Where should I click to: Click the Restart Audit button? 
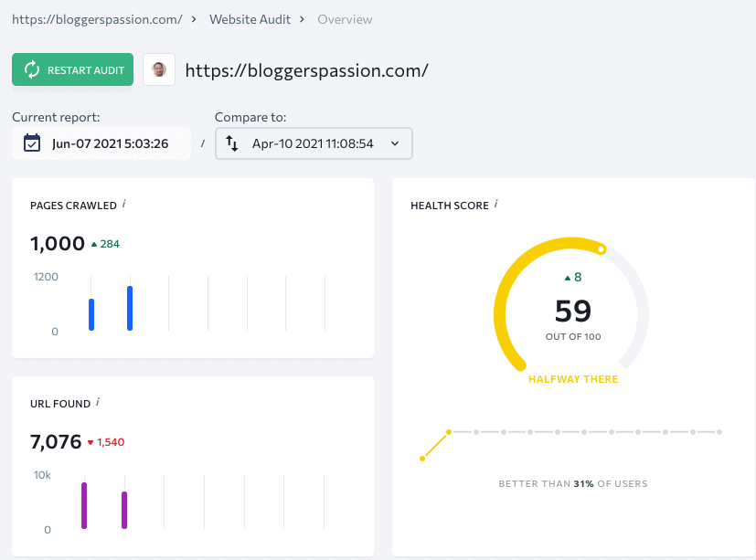72,69
